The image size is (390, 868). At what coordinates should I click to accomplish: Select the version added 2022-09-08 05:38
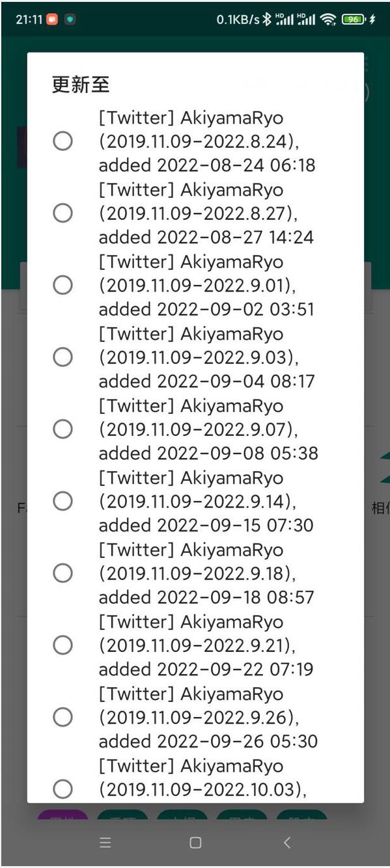tap(63, 429)
